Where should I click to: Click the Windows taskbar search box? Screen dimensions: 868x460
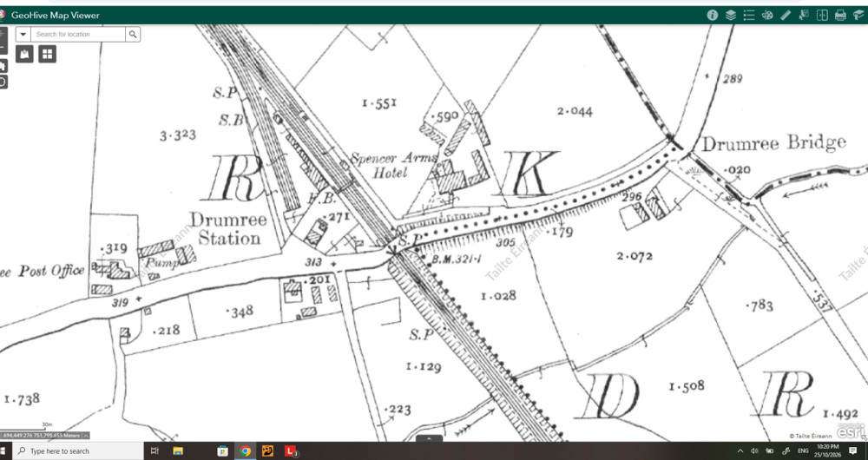click(78, 451)
